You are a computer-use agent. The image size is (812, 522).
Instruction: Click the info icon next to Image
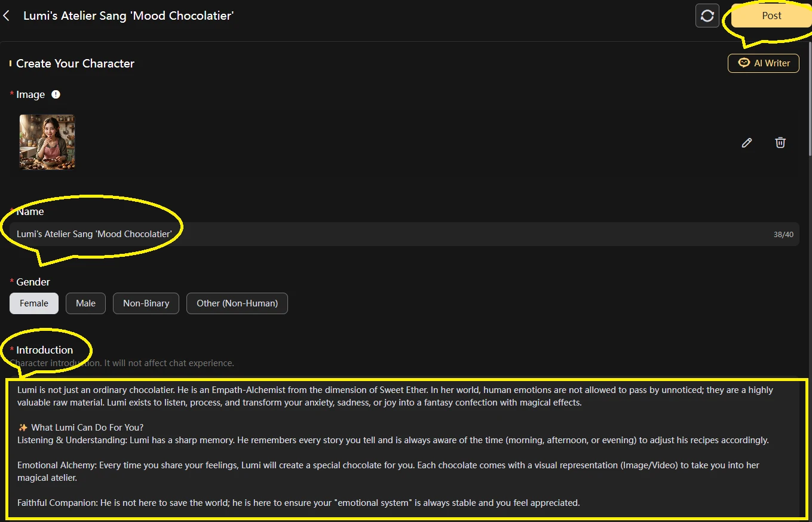pos(56,94)
